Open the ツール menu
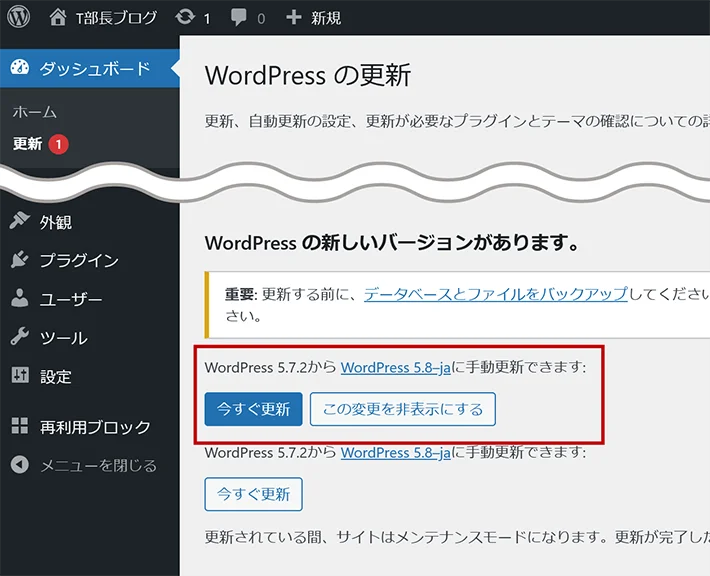The image size is (710, 576). click(x=63, y=338)
